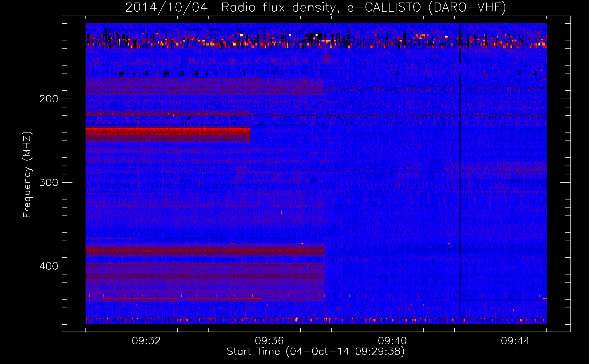The height and width of the screenshot is (364, 589).
Task: Click the Start Time axis caption
Action: click(x=316, y=352)
